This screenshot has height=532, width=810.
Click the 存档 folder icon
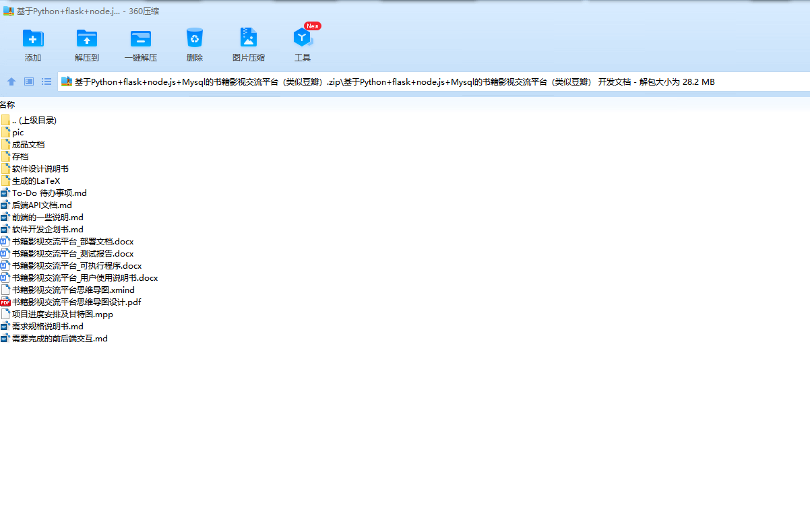(x=5, y=157)
